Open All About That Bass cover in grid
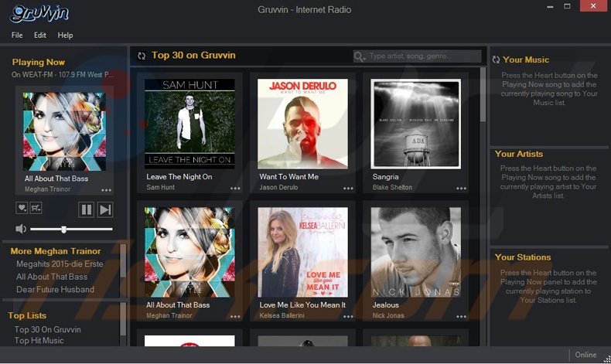The image size is (611, 364). [189, 252]
